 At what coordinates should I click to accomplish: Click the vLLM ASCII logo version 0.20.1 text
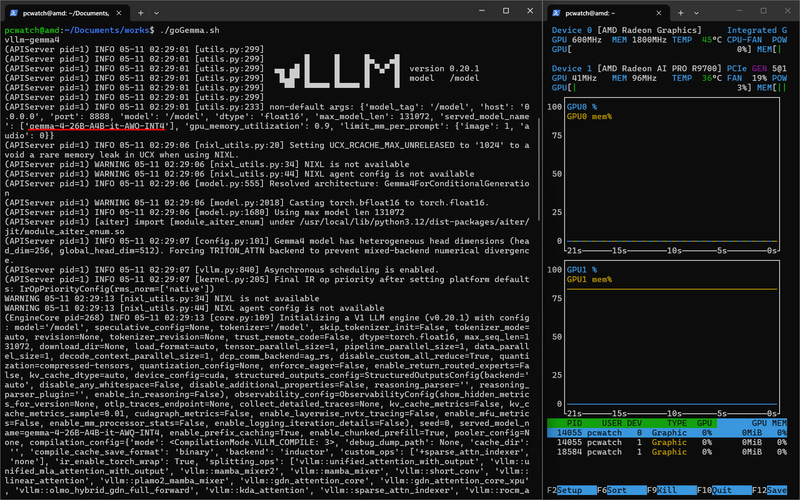point(444,68)
